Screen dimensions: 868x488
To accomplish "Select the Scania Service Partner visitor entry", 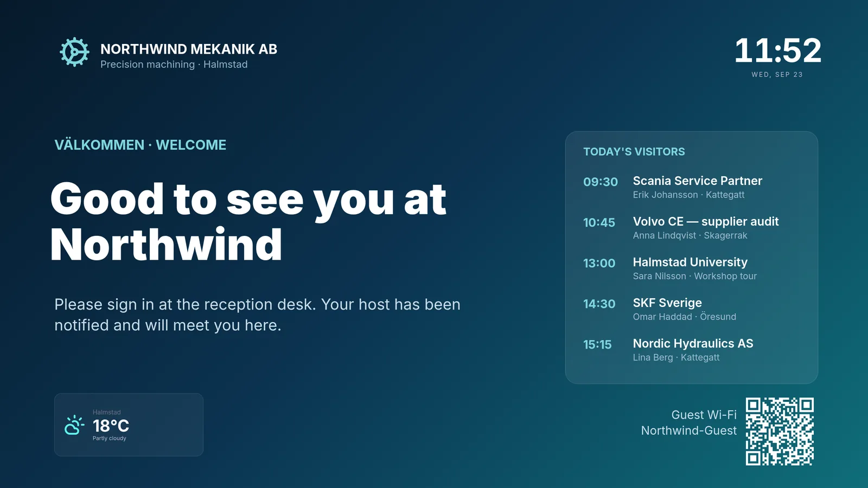I will [x=692, y=188].
